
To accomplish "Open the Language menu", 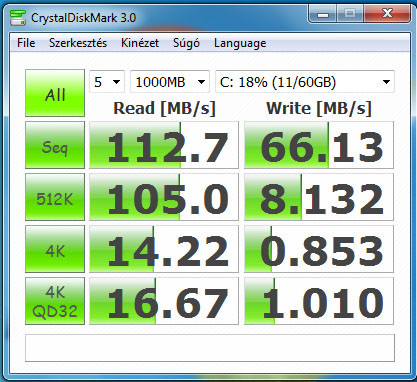I will tap(240, 43).
